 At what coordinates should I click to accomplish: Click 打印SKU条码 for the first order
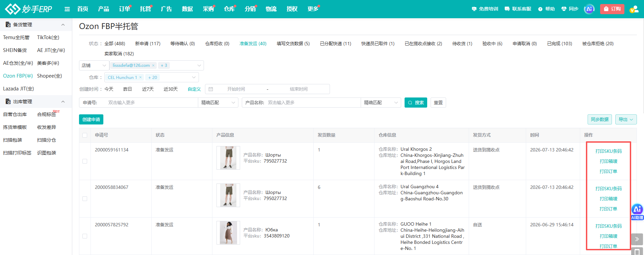pyautogui.click(x=609, y=151)
